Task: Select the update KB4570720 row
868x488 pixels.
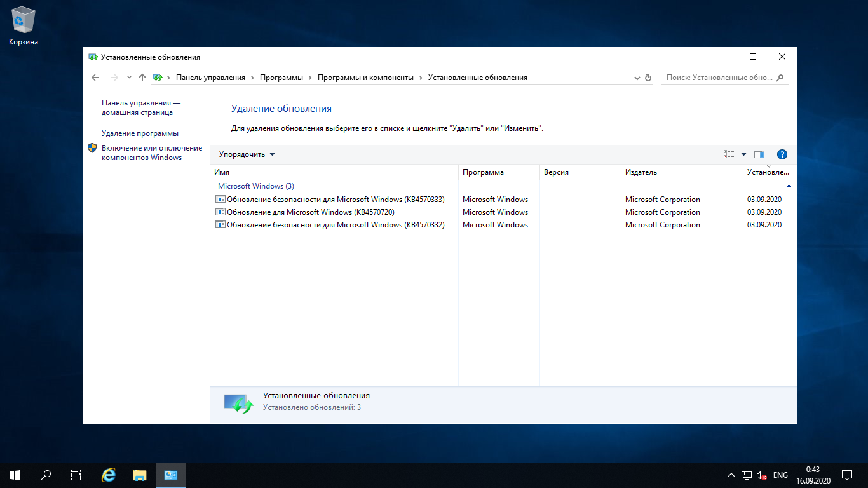Action: tap(502, 212)
